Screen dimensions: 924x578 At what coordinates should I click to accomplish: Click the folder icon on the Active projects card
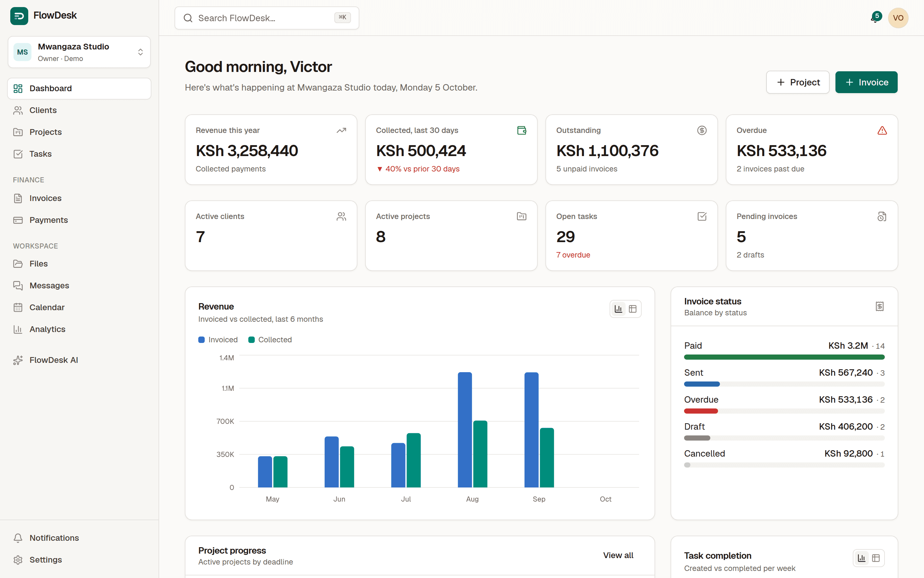(522, 216)
